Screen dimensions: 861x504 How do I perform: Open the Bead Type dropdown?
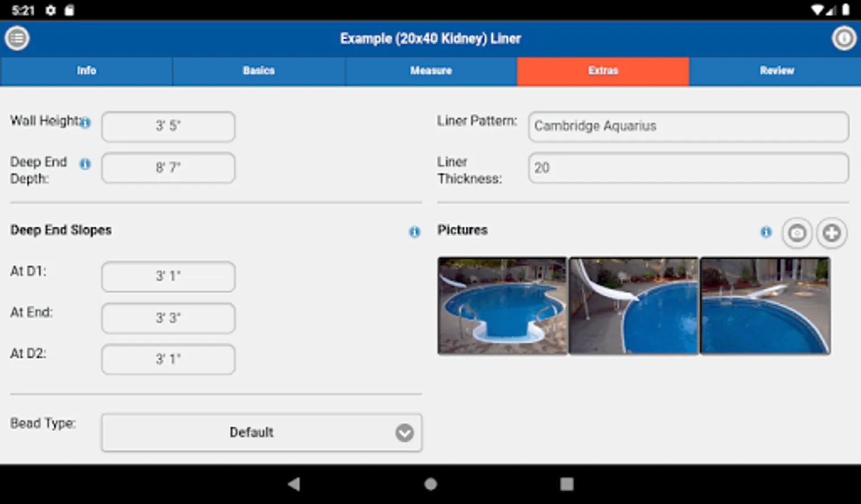[x=262, y=432]
